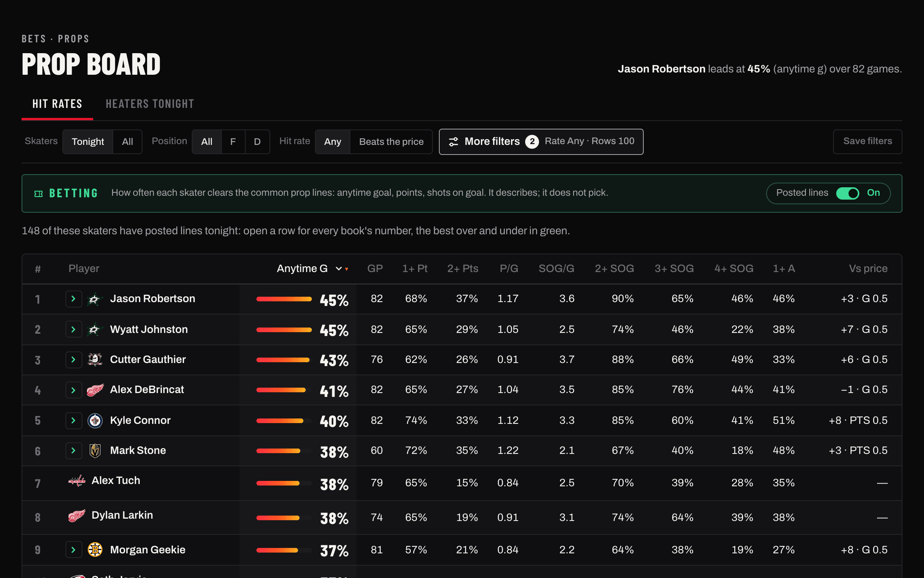Click the ticket icon beside BETTING
Image resolution: width=924 pixels, height=578 pixels.
pos(38,194)
